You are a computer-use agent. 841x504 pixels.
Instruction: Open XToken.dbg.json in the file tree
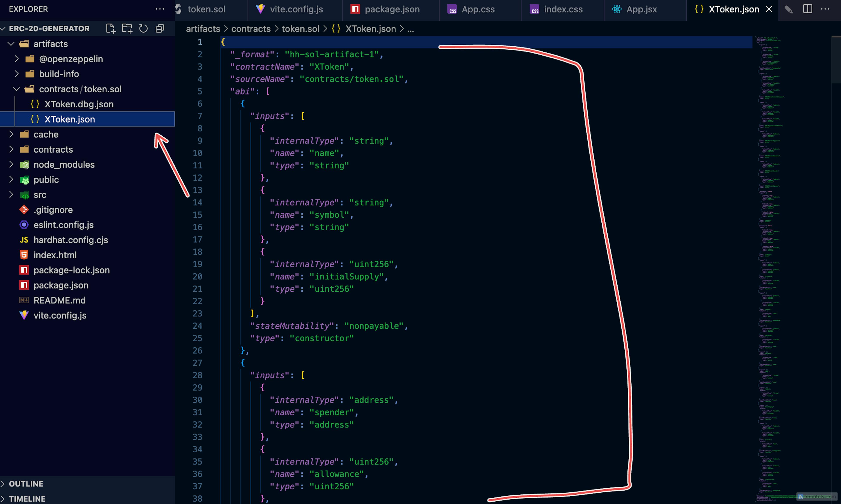coord(79,104)
